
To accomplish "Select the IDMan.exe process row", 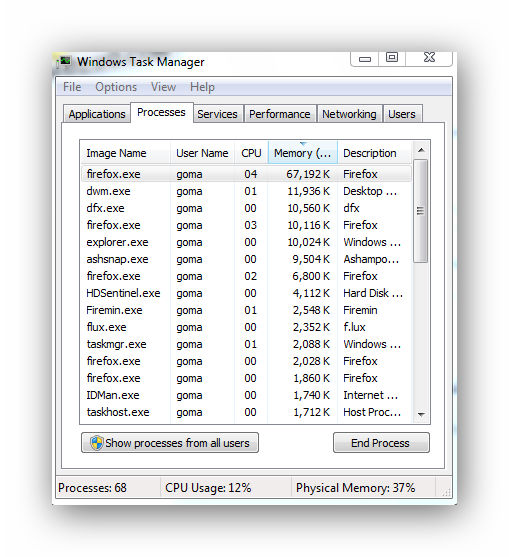I will pyautogui.click(x=246, y=395).
